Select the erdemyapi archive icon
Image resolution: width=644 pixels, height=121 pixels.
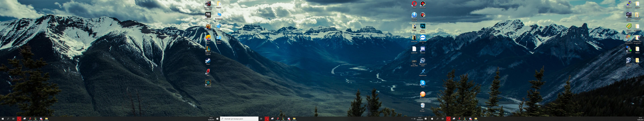(414, 38)
